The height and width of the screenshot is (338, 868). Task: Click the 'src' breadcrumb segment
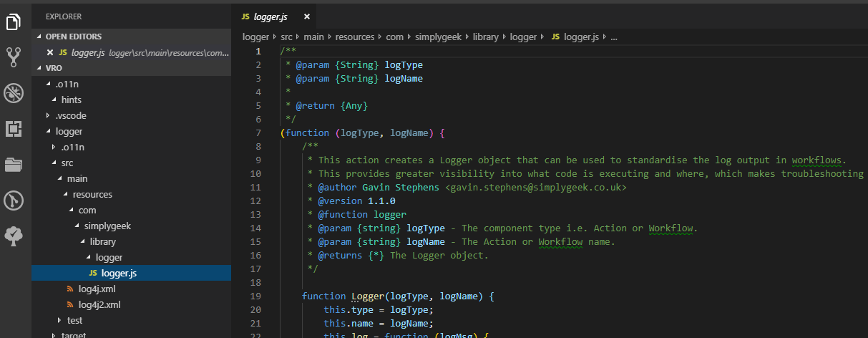287,37
